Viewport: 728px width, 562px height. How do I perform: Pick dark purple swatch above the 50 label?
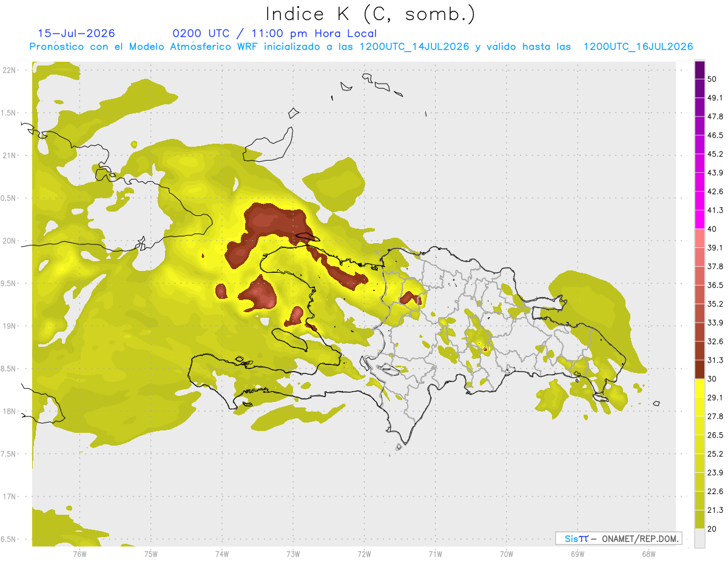(x=699, y=70)
